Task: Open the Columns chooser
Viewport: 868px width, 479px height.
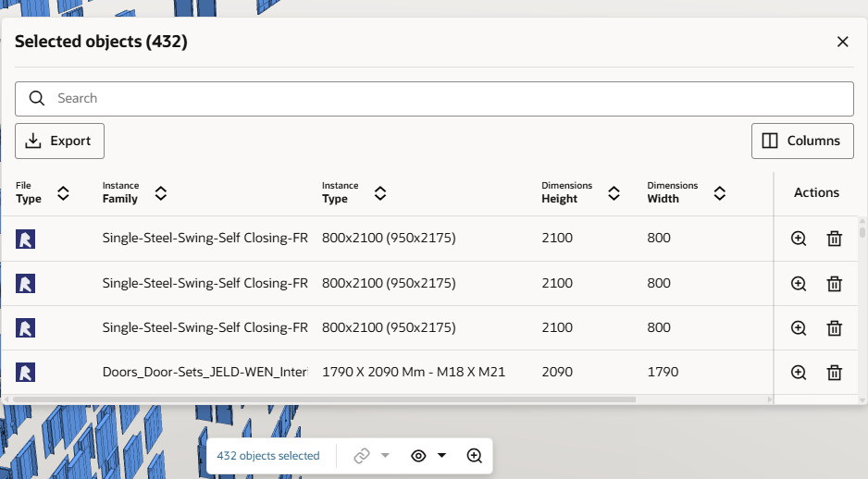Action: pos(801,141)
